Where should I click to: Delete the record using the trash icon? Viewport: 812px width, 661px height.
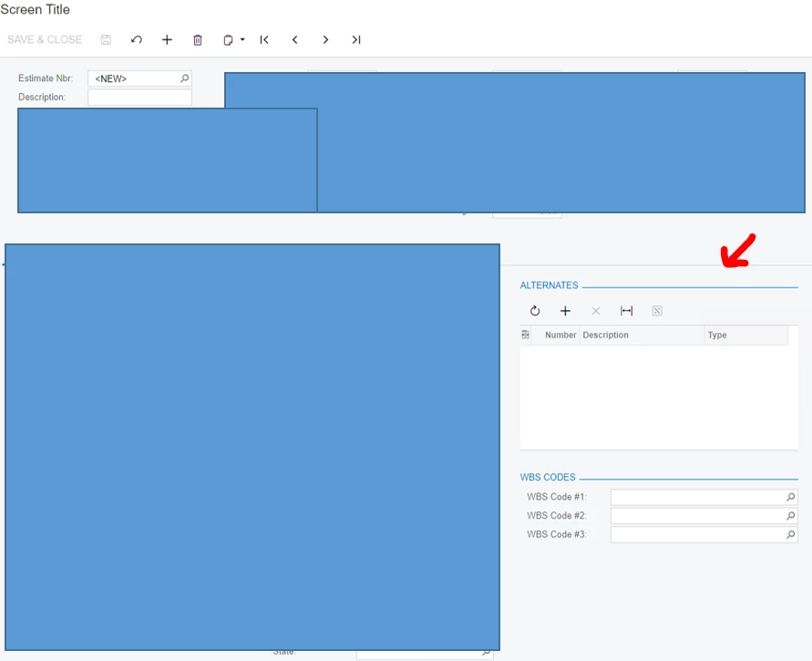[x=198, y=39]
